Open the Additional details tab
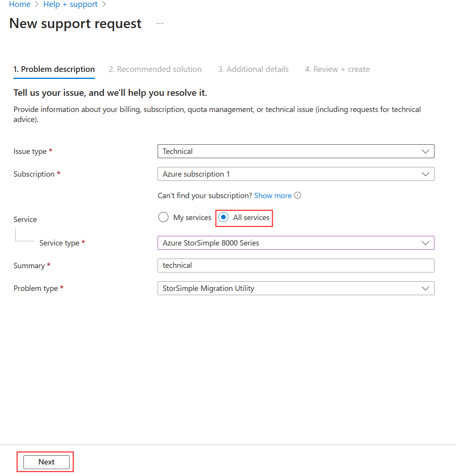The image size is (456, 476). tap(253, 69)
